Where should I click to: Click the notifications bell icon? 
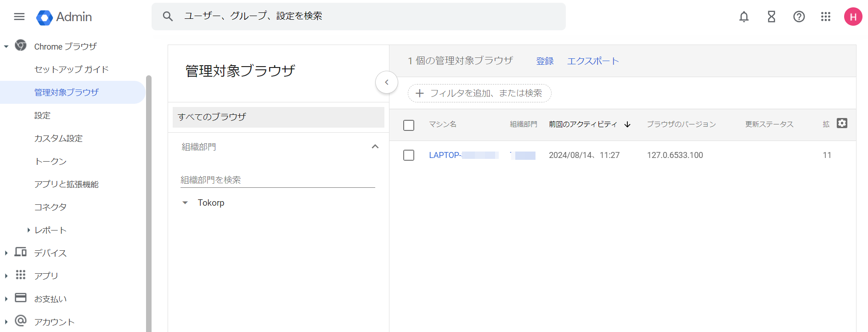pyautogui.click(x=744, y=17)
